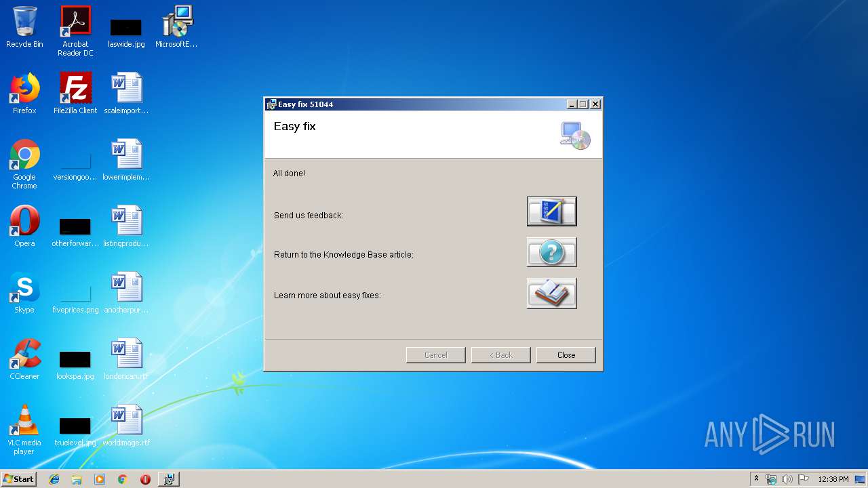The width and height of the screenshot is (868, 488).
Task: Click the 12:38 PM system clock
Action: click(x=833, y=479)
